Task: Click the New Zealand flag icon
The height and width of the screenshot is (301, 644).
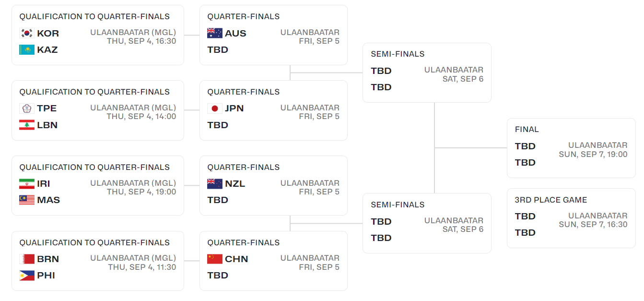Action: [214, 184]
